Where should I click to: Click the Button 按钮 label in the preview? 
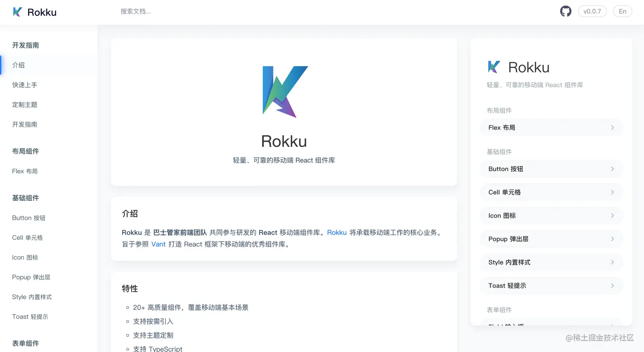pyautogui.click(x=506, y=169)
